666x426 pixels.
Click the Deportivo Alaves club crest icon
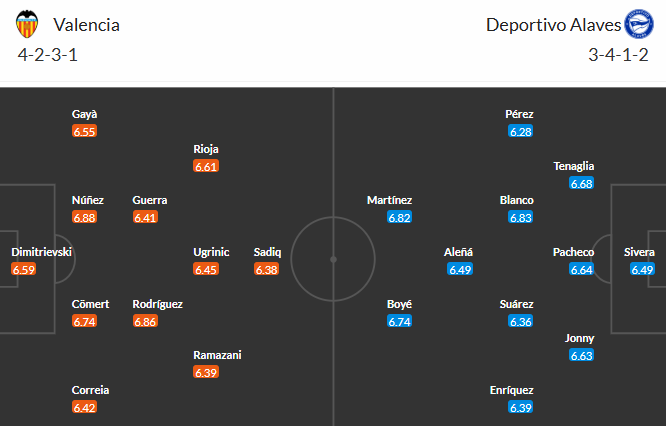636,24
